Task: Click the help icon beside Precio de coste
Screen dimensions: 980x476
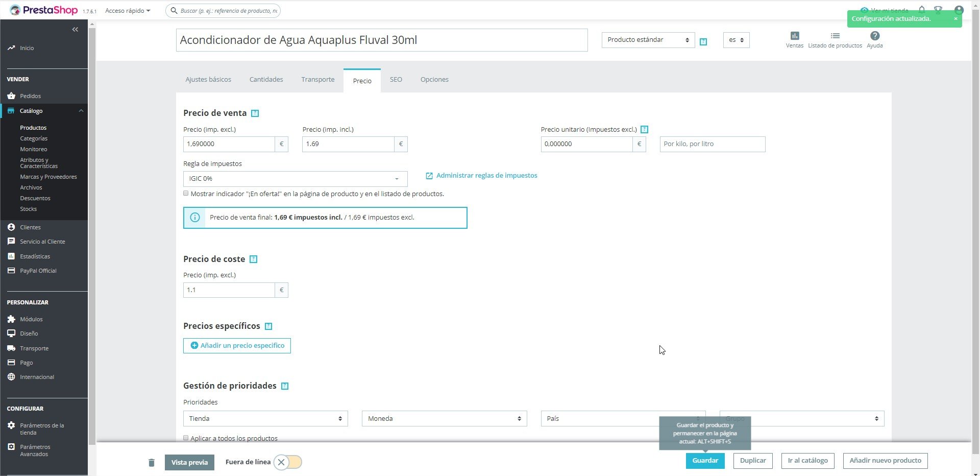Action: point(253,259)
